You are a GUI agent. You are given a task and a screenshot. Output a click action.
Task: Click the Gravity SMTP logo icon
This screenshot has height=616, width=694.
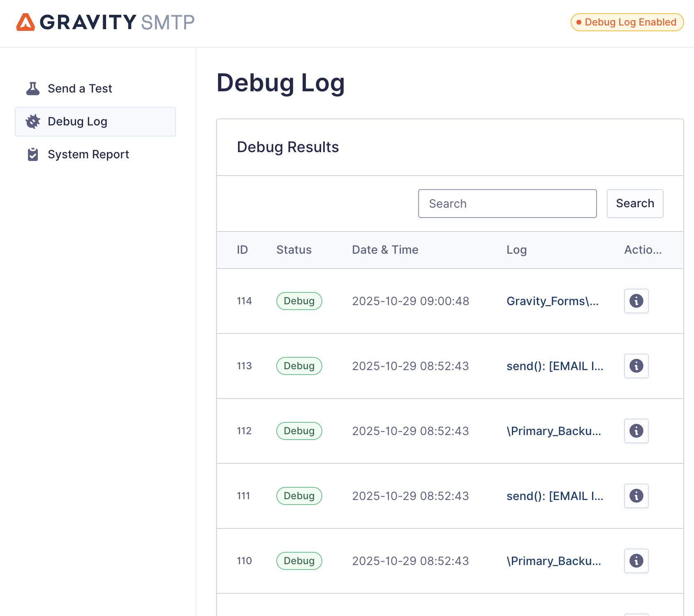[25, 22]
